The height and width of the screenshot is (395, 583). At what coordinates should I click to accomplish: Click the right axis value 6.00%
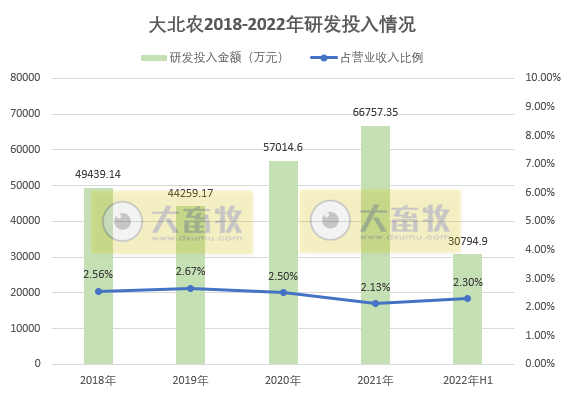pyautogui.click(x=540, y=192)
